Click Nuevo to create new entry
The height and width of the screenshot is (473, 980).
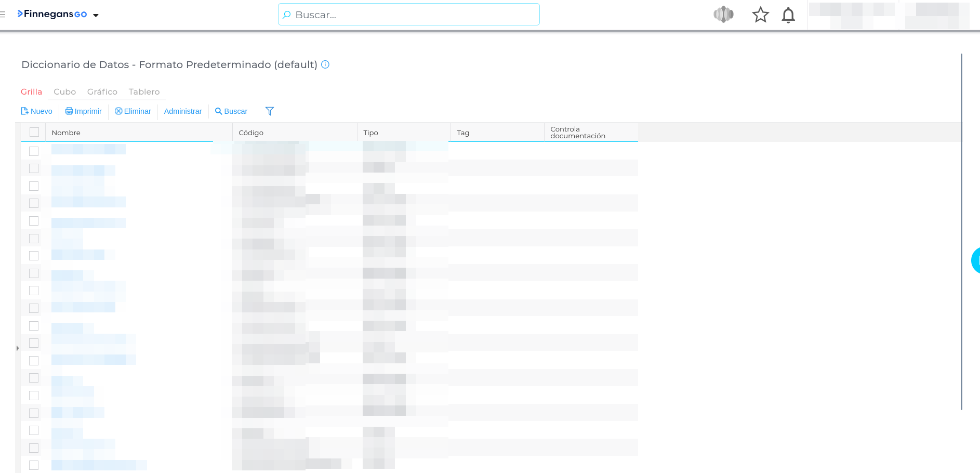coord(36,111)
